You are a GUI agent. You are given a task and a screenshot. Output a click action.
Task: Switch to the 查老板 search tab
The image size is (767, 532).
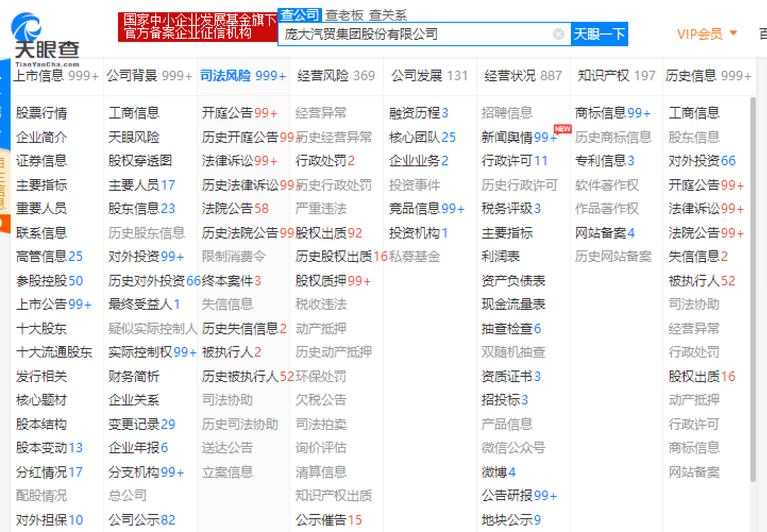344,15
